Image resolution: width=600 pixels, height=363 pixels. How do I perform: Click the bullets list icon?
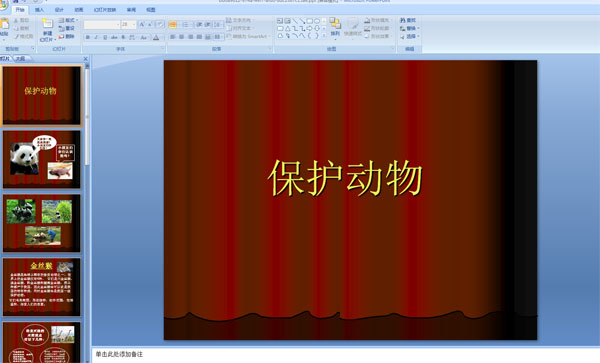[173, 25]
